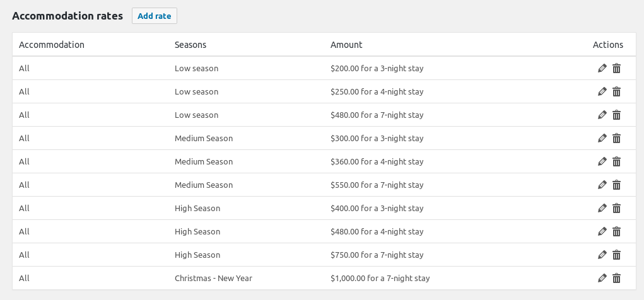
Task: Delete the $250.00 Low season 4-night rate
Action: pyautogui.click(x=617, y=91)
